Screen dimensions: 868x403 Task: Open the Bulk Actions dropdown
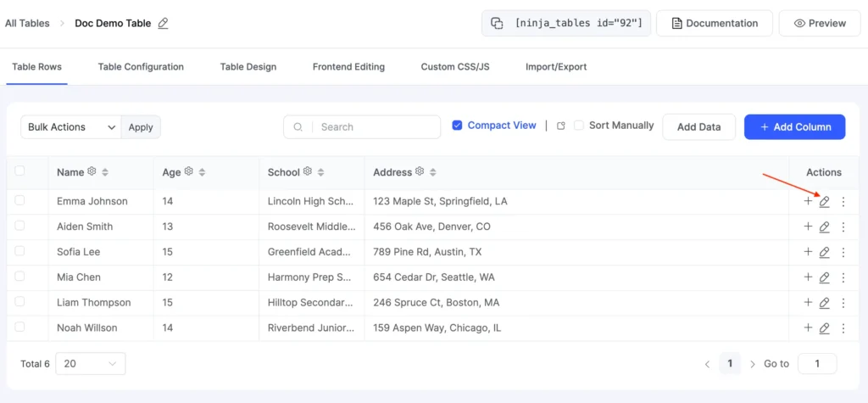(x=71, y=127)
